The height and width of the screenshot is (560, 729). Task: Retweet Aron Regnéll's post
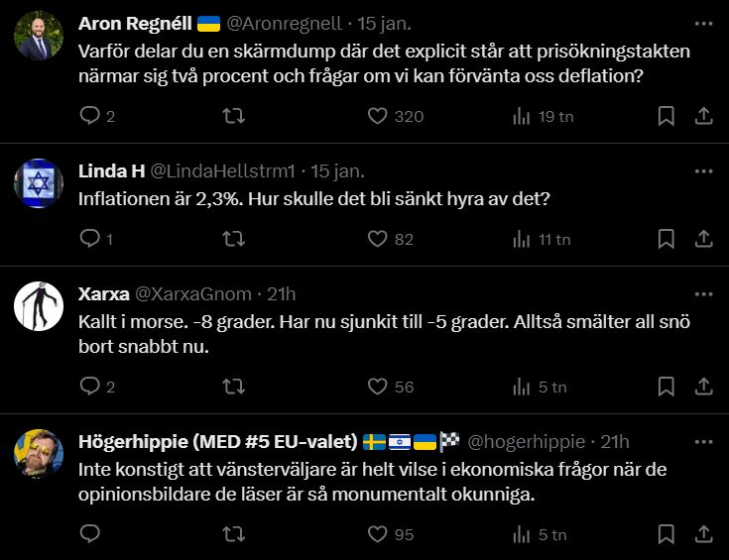(x=234, y=116)
